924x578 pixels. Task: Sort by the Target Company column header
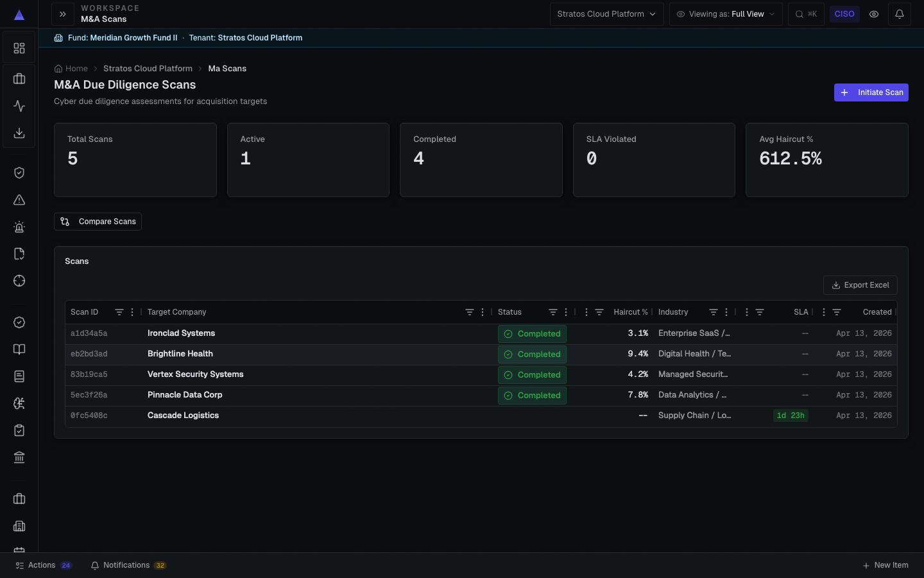[x=177, y=312]
